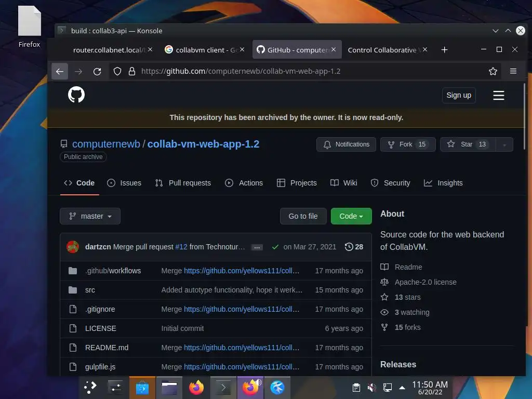
Task: Open a new browser tab
Action: point(445,50)
